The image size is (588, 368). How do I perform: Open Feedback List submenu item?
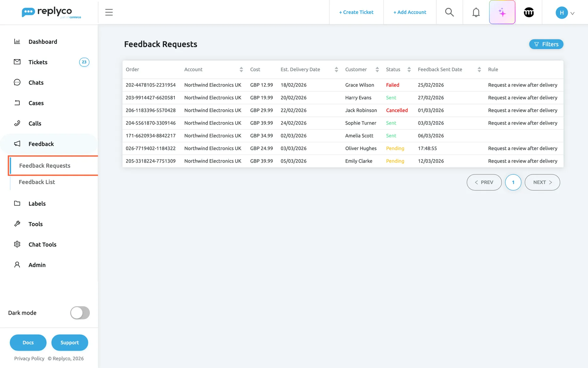[x=37, y=182]
